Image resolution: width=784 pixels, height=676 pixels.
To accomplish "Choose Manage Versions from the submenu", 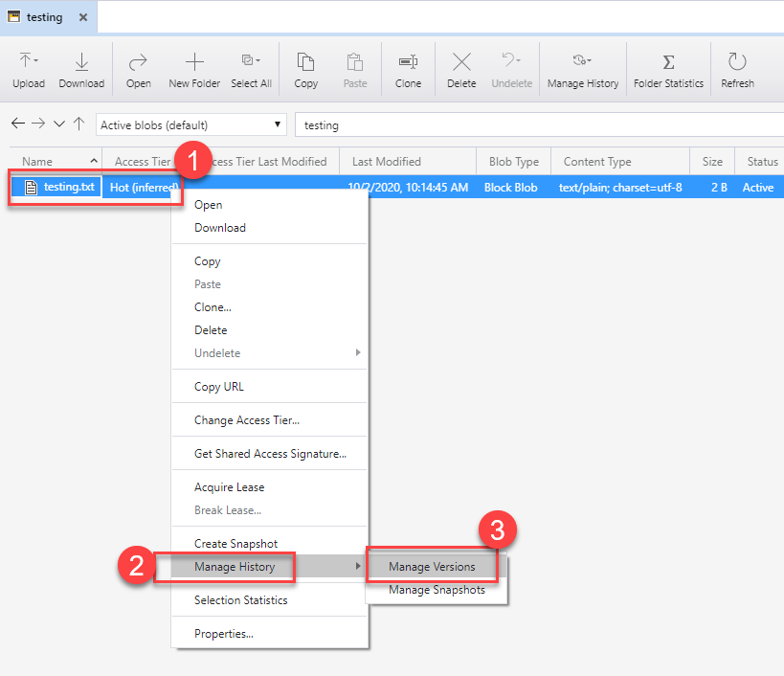I will (432, 567).
